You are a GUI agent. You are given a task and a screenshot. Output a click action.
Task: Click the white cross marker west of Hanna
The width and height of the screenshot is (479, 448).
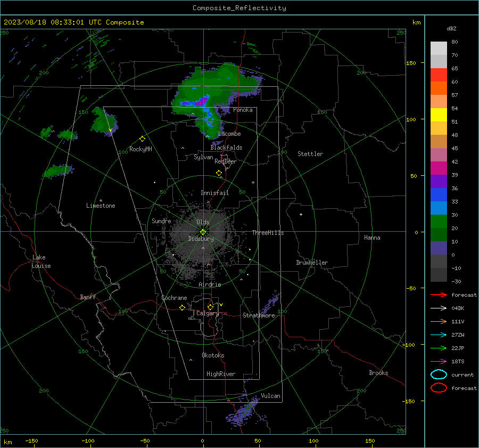coord(301,214)
